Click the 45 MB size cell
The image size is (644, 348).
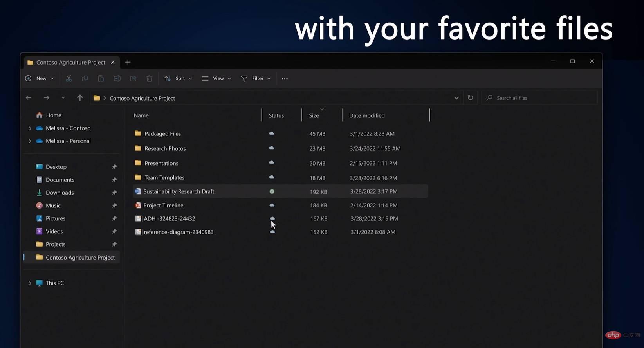(x=317, y=133)
